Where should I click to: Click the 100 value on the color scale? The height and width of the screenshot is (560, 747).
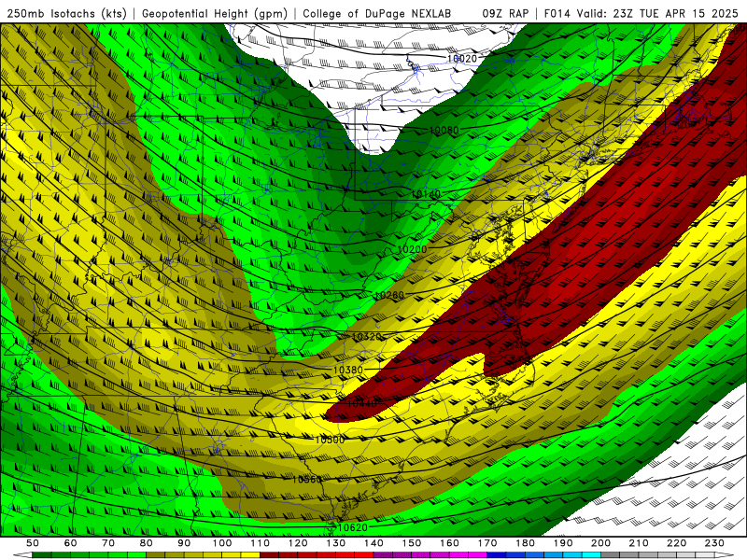click(x=222, y=543)
